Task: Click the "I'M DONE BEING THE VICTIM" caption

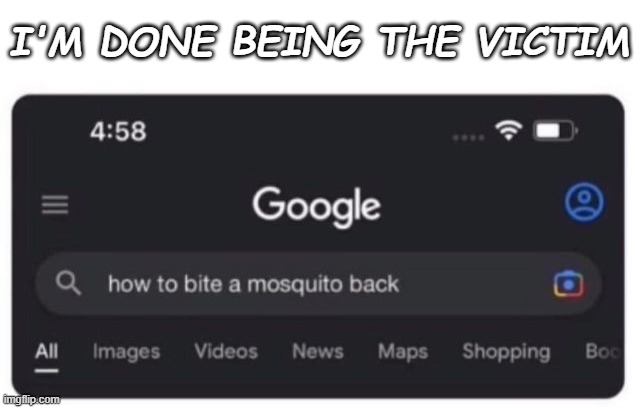Action: point(320,41)
